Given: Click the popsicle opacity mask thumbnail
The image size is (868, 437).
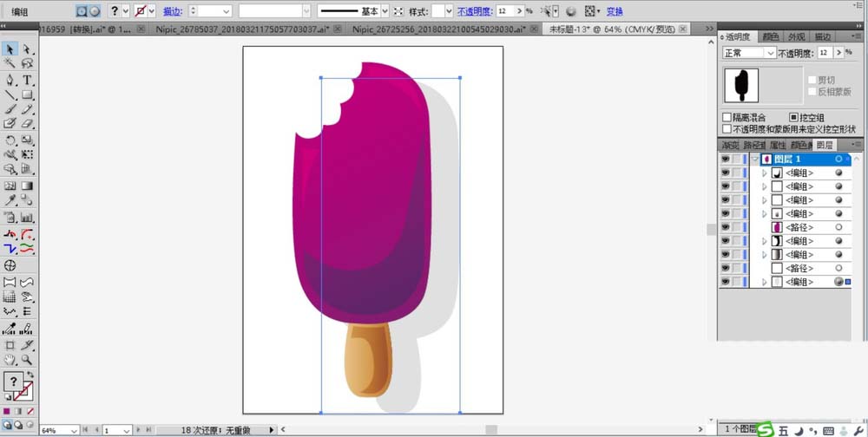Looking at the screenshot, I should click(x=740, y=86).
